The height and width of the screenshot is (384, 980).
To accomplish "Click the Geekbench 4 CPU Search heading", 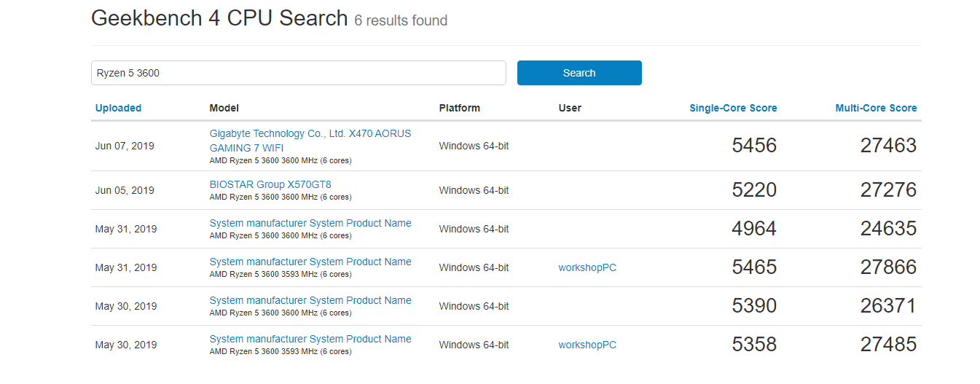I will 219,18.
